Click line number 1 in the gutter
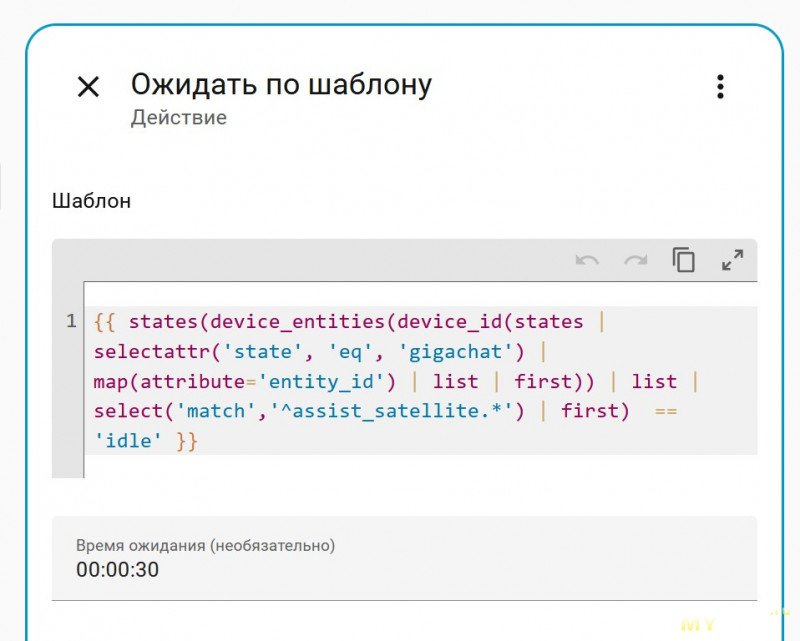The image size is (800, 641). click(71, 322)
